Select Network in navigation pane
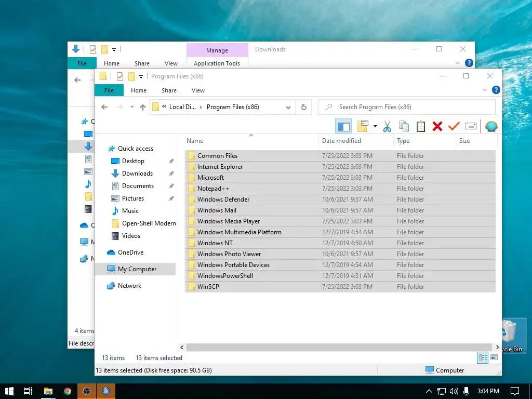Screen dimensions: 532x399 (129, 286)
